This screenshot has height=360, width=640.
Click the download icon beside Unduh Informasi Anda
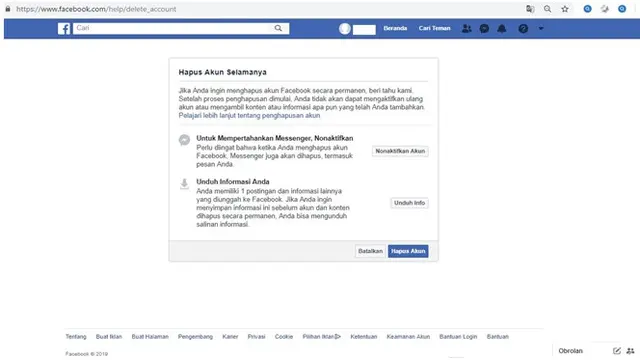(x=184, y=184)
